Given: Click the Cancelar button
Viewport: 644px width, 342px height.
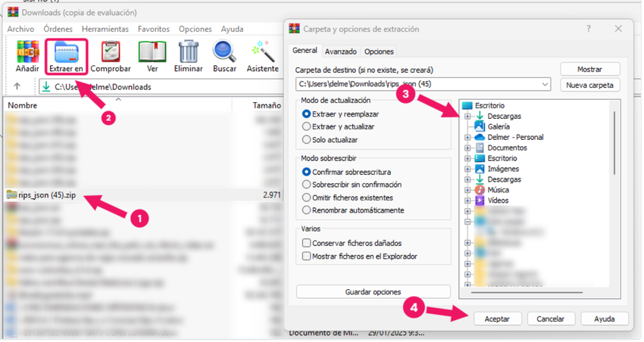Looking at the screenshot, I should [550, 319].
